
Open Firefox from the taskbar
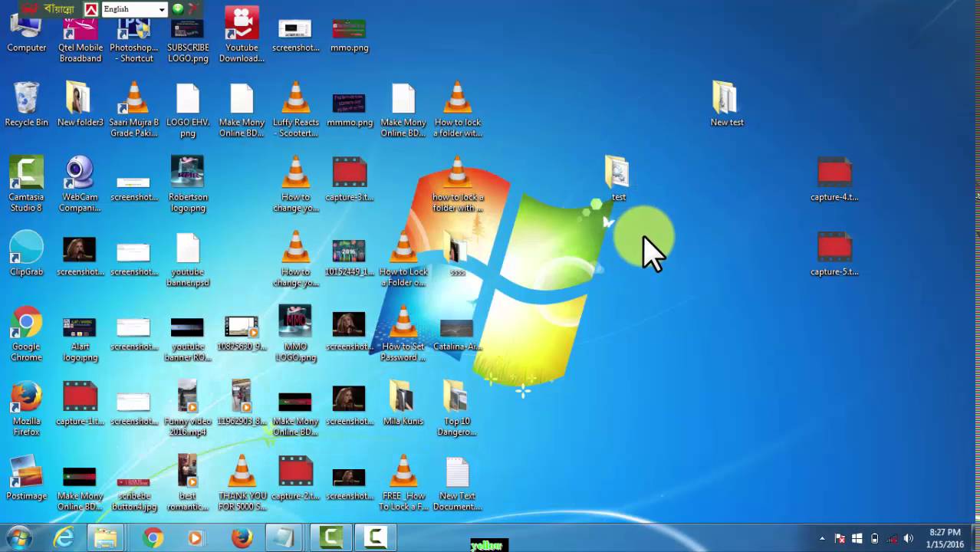tap(242, 538)
